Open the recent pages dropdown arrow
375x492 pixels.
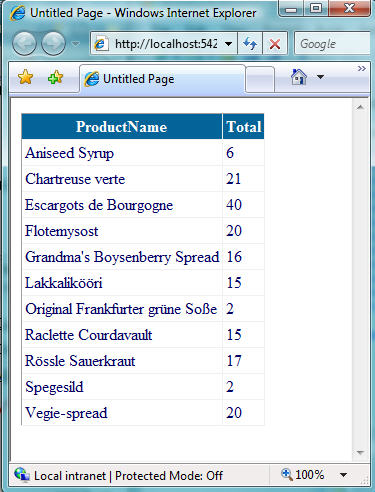76,44
